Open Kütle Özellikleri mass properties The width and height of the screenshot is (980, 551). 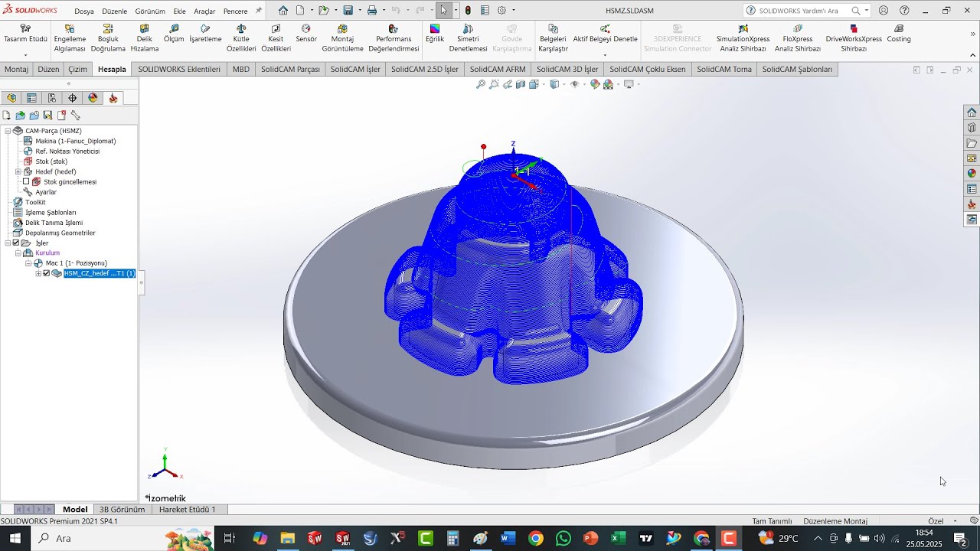pos(241,37)
